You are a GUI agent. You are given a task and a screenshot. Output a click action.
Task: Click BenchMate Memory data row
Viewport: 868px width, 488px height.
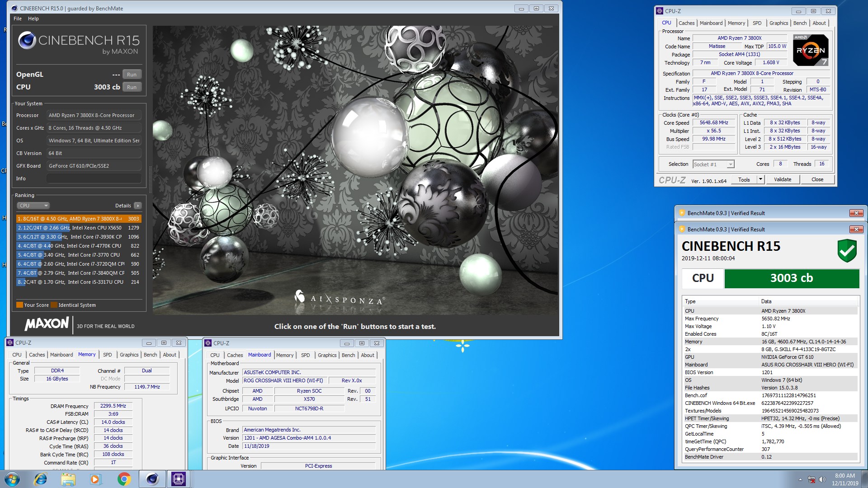(770, 342)
